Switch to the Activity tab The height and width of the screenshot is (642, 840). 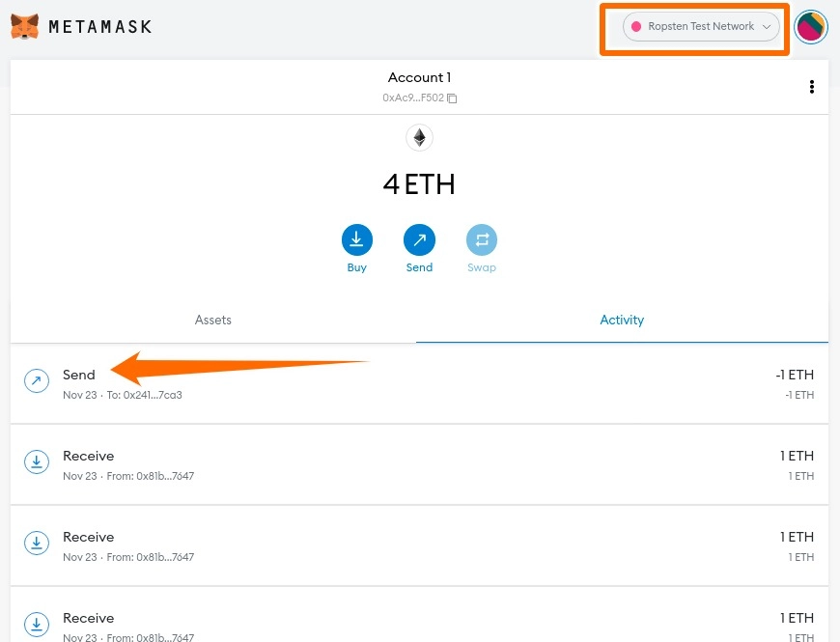[x=622, y=320]
